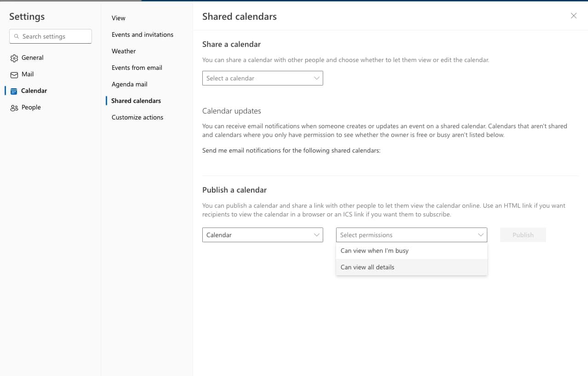Click the Publish button
Image resolution: width=588 pixels, height=376 pixels.
click(x=523, y=235)
